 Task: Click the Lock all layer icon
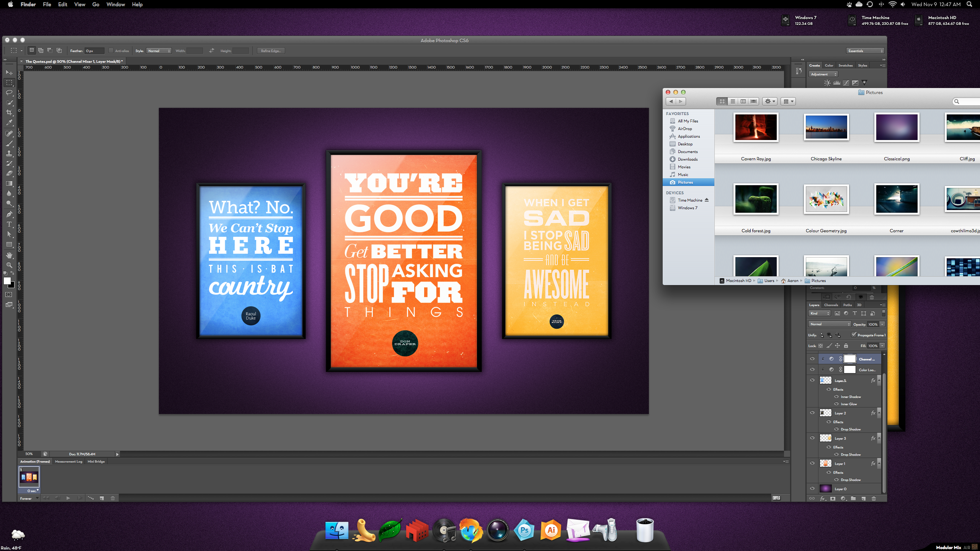point(846,346)
